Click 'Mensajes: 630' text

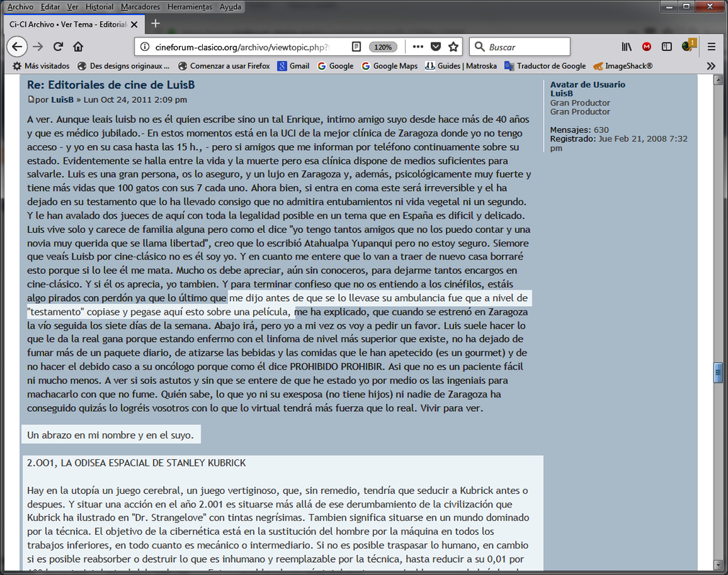(579, 130)
